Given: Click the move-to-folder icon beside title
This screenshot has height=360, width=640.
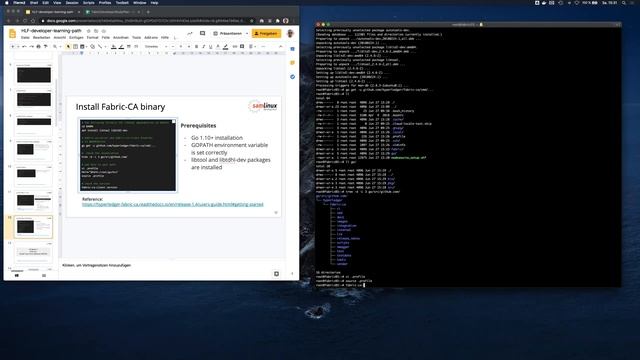Looking at the screenshot, I should (96, 31).
